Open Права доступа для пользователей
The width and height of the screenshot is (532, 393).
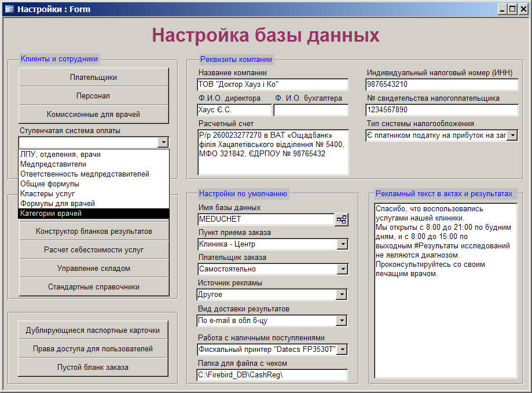93,348
